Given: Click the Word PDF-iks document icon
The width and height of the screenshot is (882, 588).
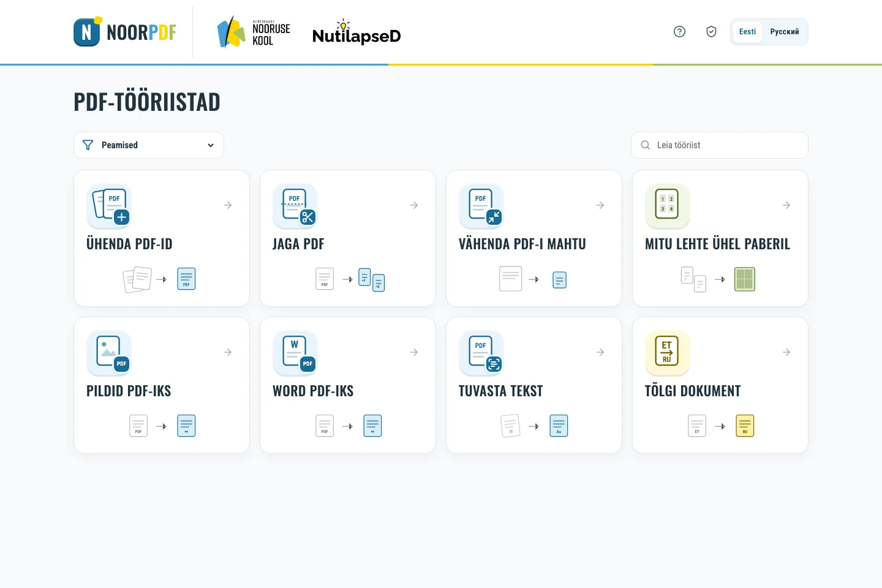Looking at the screenshot, I should [x=295, y=353].
